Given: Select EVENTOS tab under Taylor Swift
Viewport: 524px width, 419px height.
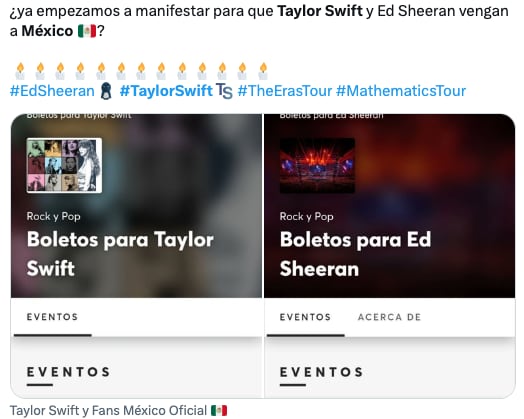Looking at the screenshot, I should 52,317.
